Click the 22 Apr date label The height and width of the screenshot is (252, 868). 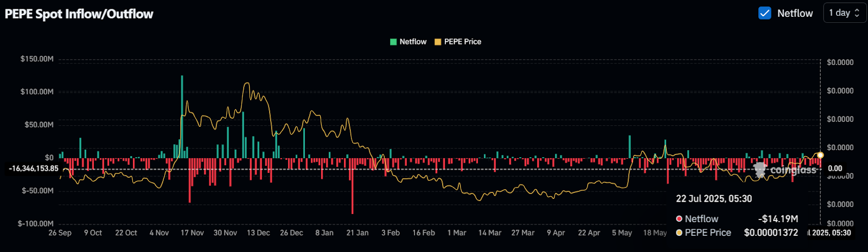[589, 232]
